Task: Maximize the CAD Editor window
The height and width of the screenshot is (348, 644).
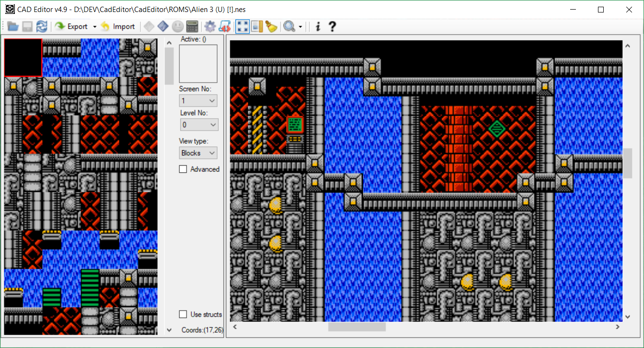Action: coord(601,9)
